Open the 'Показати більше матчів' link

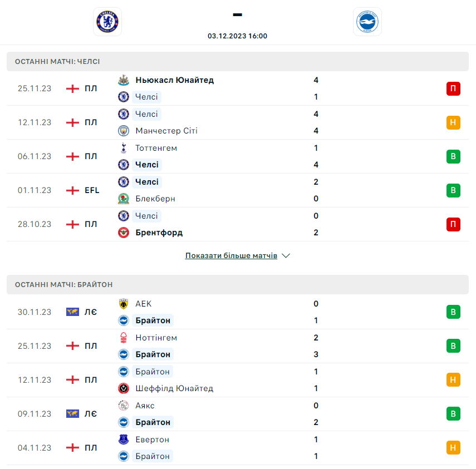click(x=231, y=256)
